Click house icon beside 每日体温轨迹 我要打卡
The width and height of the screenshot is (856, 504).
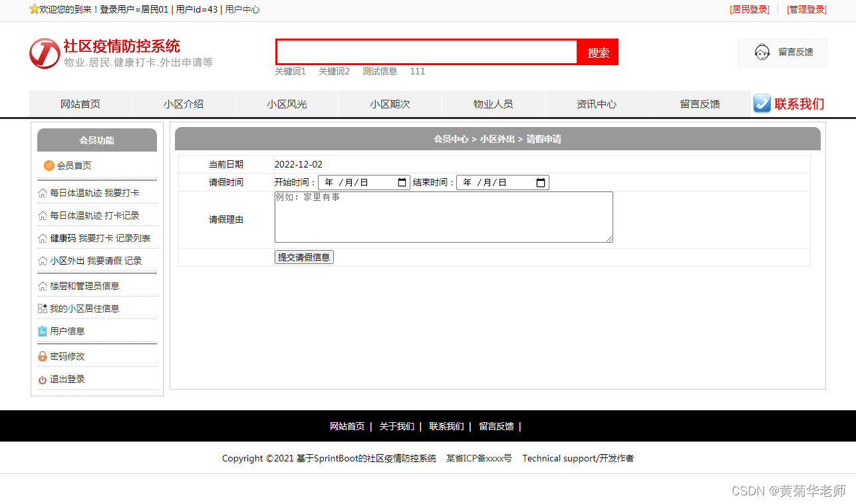(43, 193)
